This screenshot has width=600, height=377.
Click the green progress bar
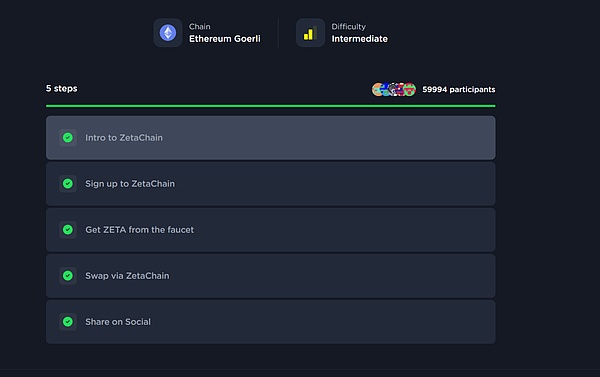click(271, 106)
